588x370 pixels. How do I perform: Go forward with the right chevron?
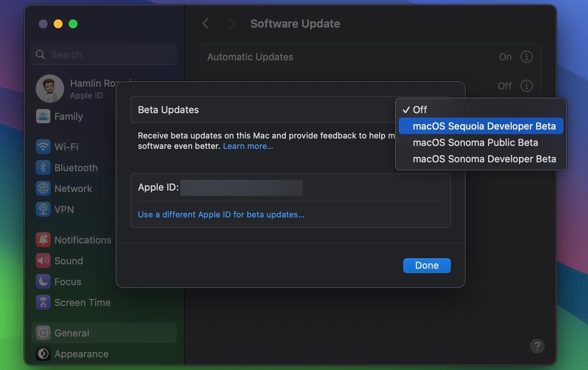pyautogui.click(x=232, y=23)
